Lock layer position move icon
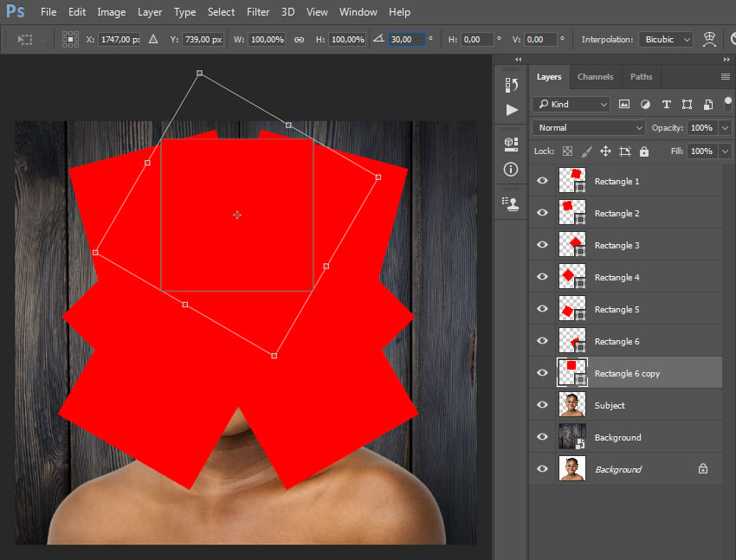The width and height of the screenshot is (736, 560). pos(605,151)
